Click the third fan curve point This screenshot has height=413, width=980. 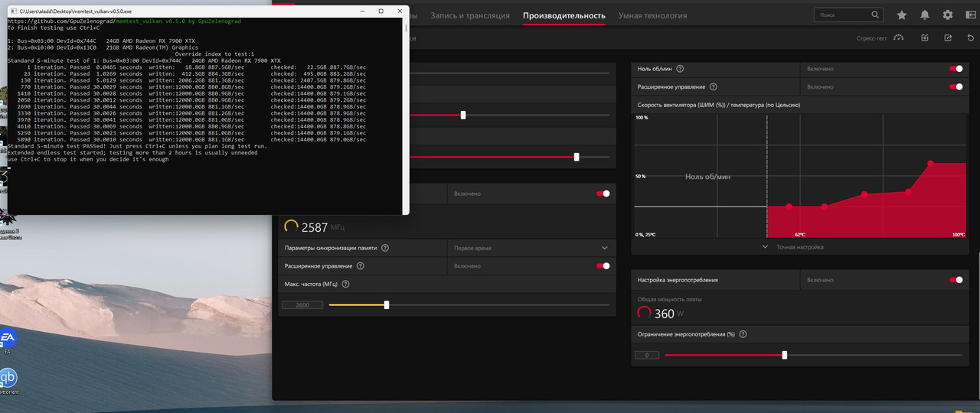(x=864, y=194)
